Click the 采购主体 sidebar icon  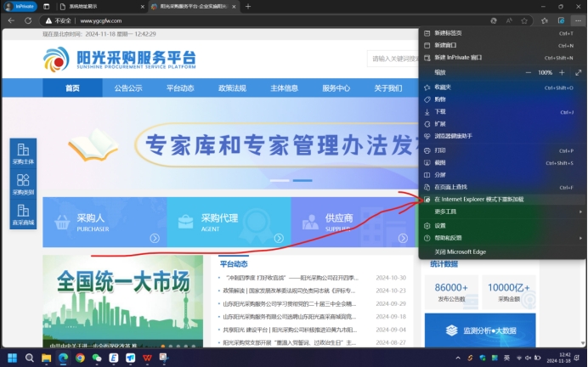[23, 153]
